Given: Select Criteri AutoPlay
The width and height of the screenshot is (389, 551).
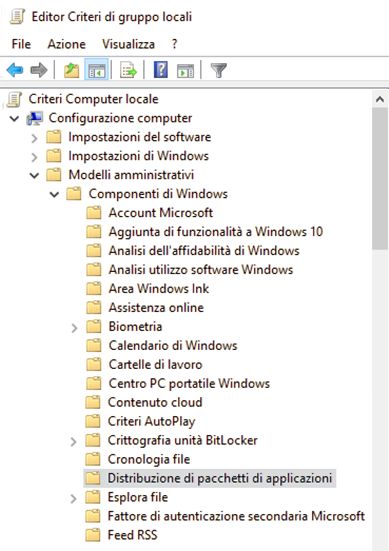Looking at the screenshot, I should 151,422.
